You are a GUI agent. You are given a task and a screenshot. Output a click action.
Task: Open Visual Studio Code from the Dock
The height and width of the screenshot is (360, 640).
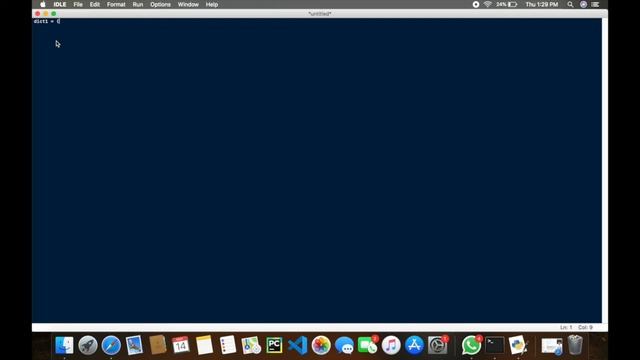(x=298, y=345)
